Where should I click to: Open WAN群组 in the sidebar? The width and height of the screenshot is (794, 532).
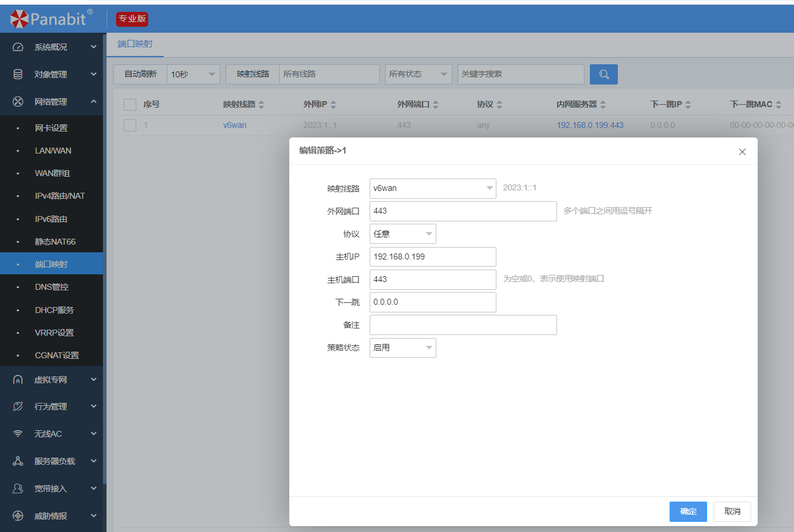point(51,173)
